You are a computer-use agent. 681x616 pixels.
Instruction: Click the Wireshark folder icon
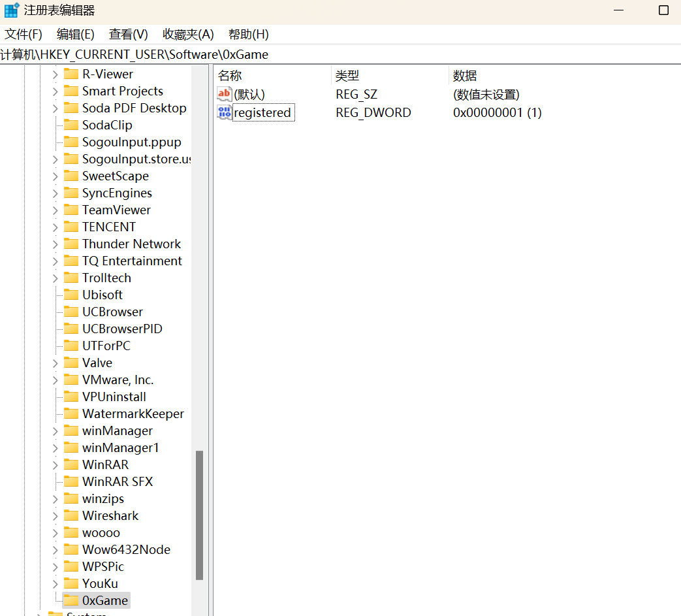(x=71, y=515)
